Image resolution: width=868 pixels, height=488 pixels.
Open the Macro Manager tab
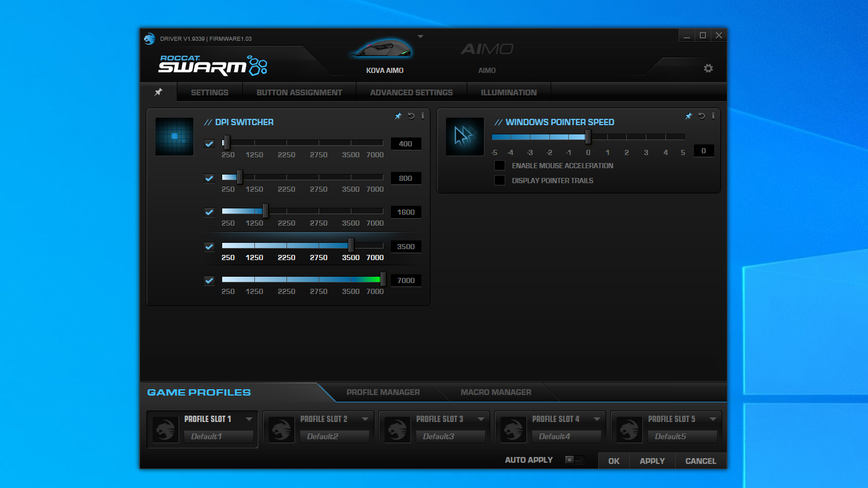[x=496, y=392]
